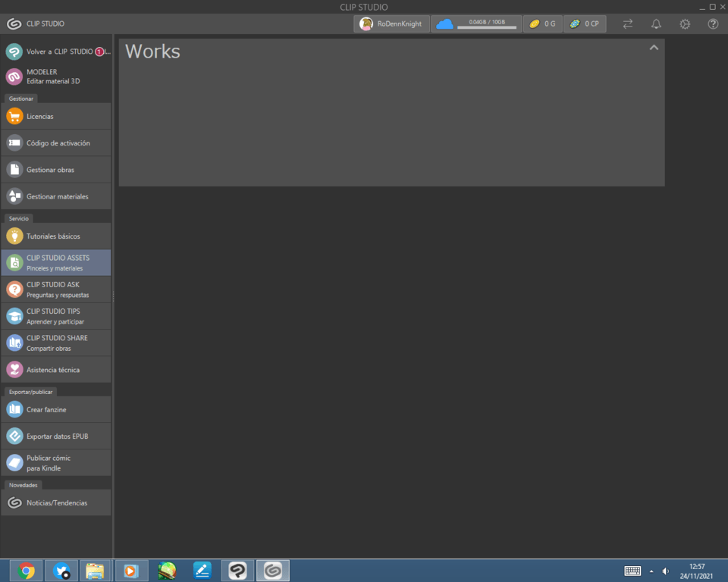
Task: Collapse the Works section with the chevron
Action: point(654,47)
